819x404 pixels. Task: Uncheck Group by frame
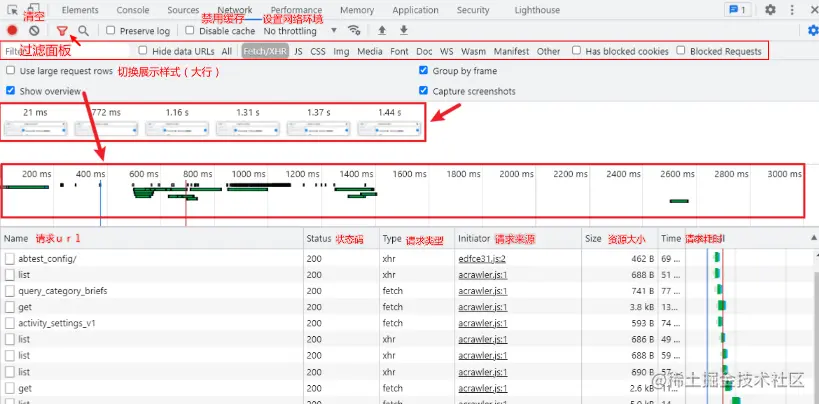pyautogui.click(x=424, y=70)
